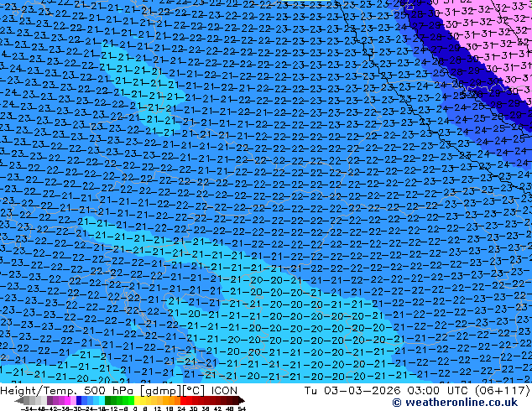Click the '54' legend scale end label
Viewport: 532px width, 411px height.
pyautogui.click(x=242, y=408)
